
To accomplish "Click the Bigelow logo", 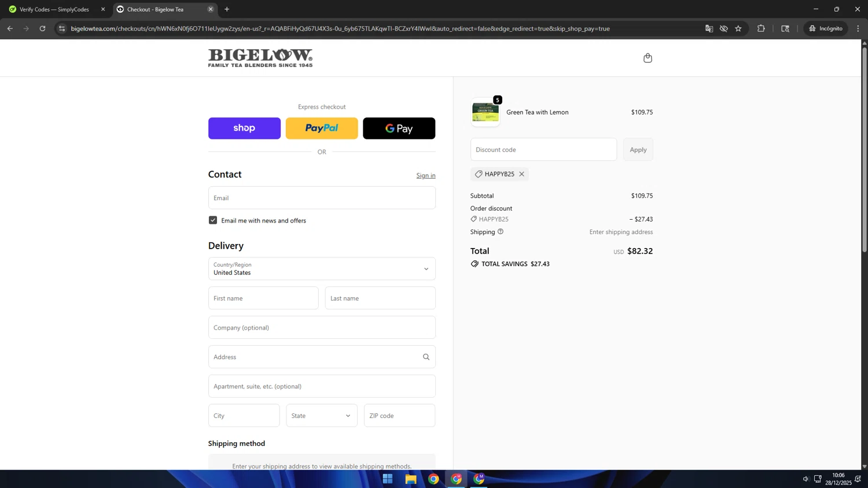I will 260,58.
